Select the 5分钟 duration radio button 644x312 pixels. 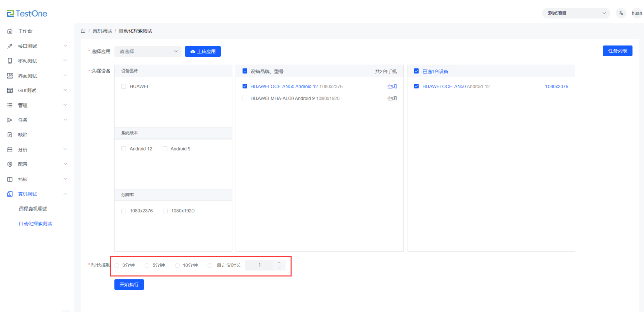click(147, 265)
